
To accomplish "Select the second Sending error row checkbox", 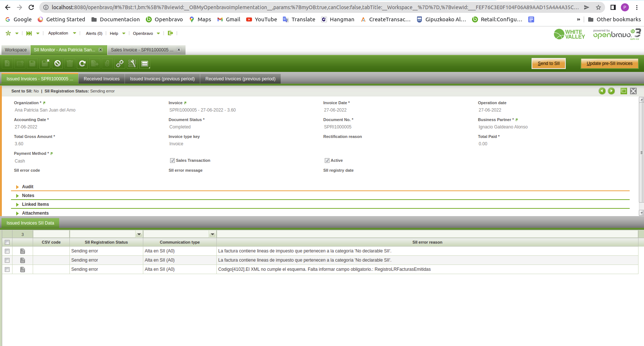I will point(7,260).
